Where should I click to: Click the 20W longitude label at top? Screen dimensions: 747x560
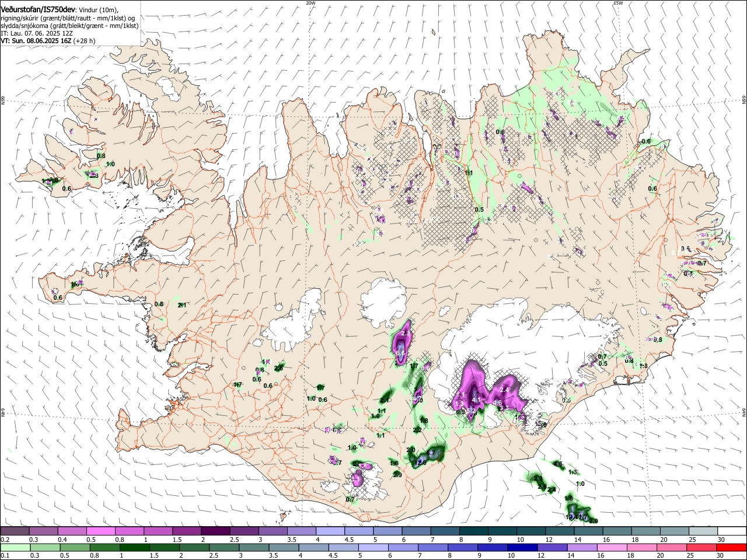pyautogui.click(x=310, y=3)
